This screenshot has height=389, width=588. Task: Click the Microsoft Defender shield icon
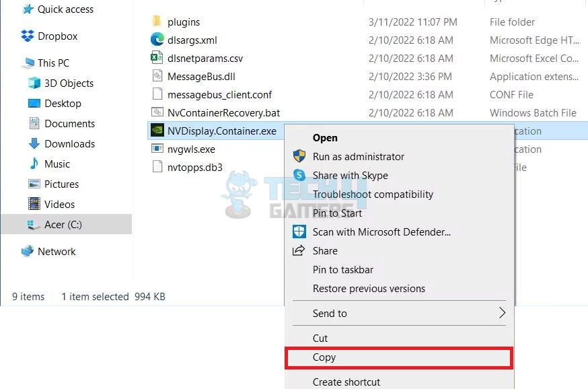[299, 232]
